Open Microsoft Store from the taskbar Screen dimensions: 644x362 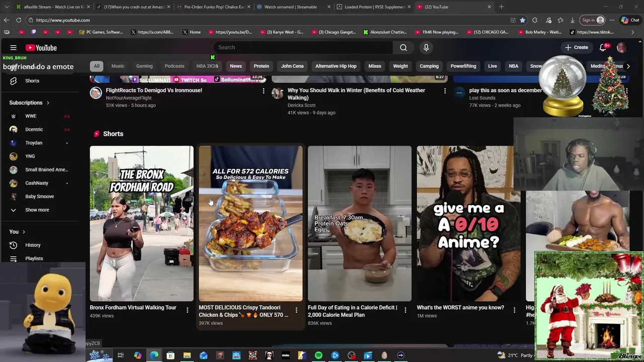click(171, 355)
